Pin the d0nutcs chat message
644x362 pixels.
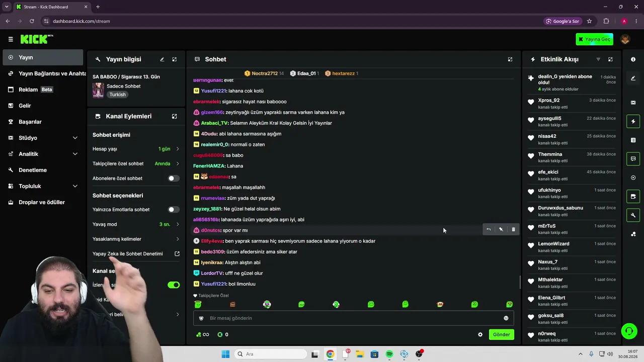click(501, 229)
